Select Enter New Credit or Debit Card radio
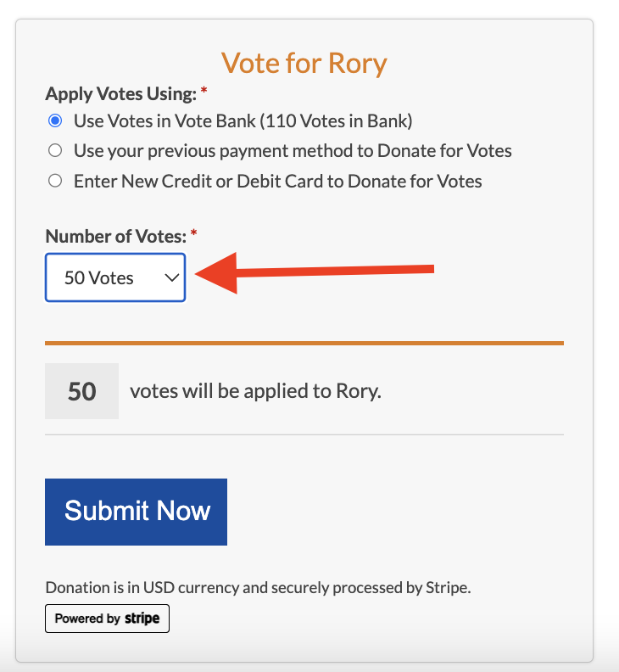 click(x=55, y=181)
